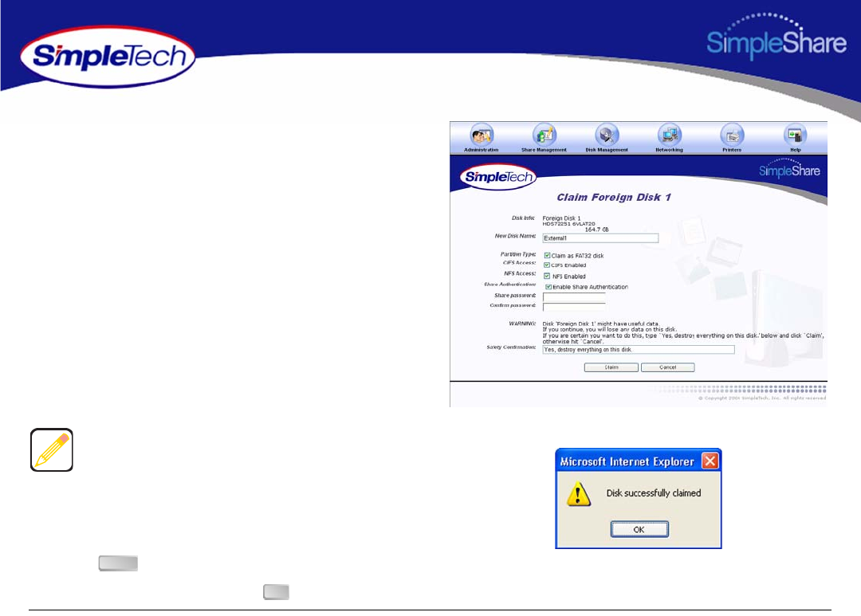Open the Networking icon
861x616 pixels.
pos(670,135)
